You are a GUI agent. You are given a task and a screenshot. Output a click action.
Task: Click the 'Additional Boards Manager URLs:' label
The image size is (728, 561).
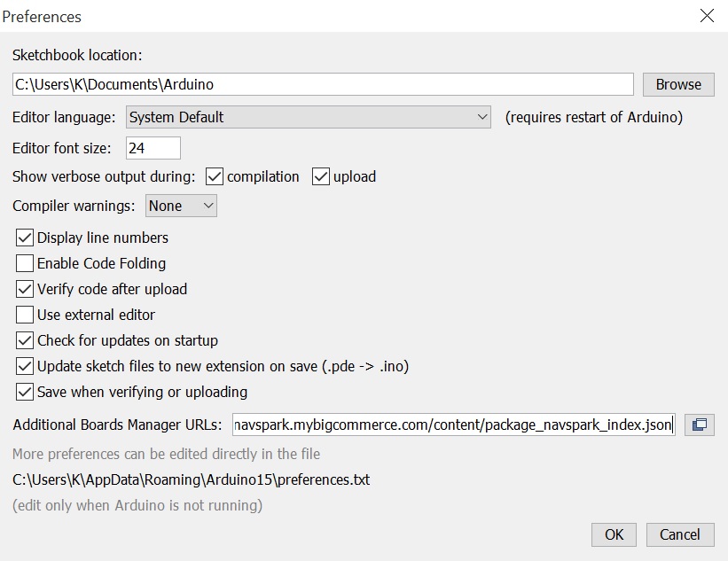(x=117, y=425)
